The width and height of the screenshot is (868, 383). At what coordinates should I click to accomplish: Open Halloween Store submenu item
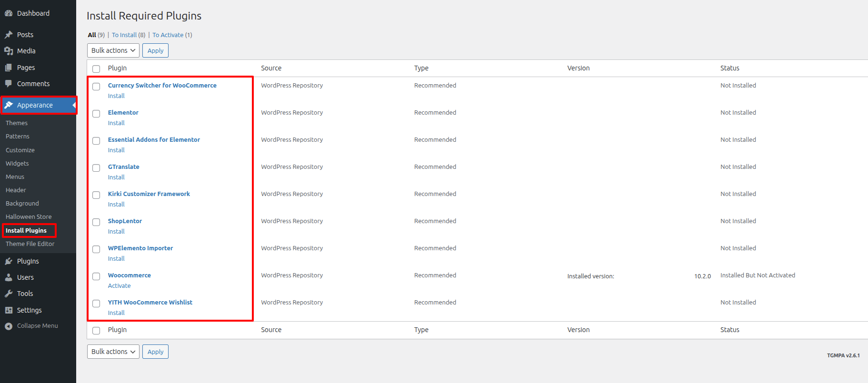[29, 216]
